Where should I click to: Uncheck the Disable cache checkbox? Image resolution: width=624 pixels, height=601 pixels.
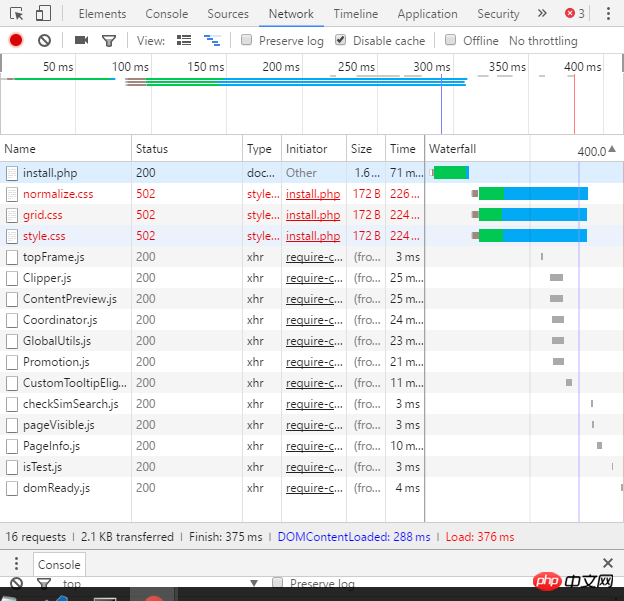coord(341,40)
